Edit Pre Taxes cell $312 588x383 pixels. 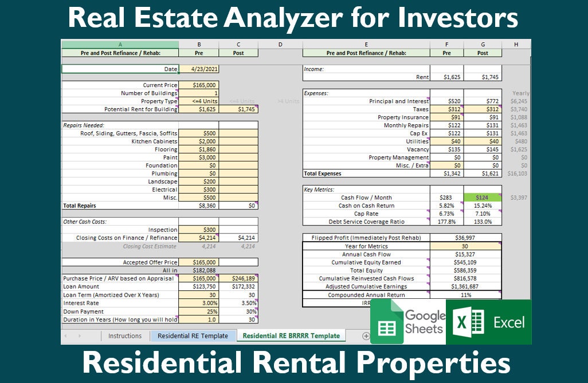pyautogui.click(x=447, y=109)
